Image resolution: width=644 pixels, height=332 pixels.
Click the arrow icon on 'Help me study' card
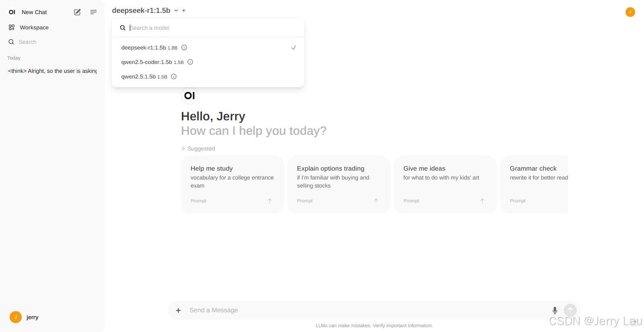pos(270,201)
